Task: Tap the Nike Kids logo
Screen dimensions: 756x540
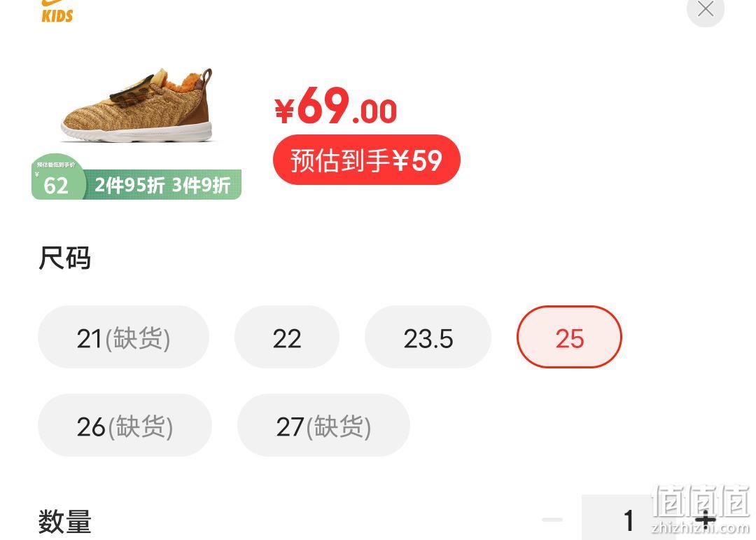Action: (57, 12)
